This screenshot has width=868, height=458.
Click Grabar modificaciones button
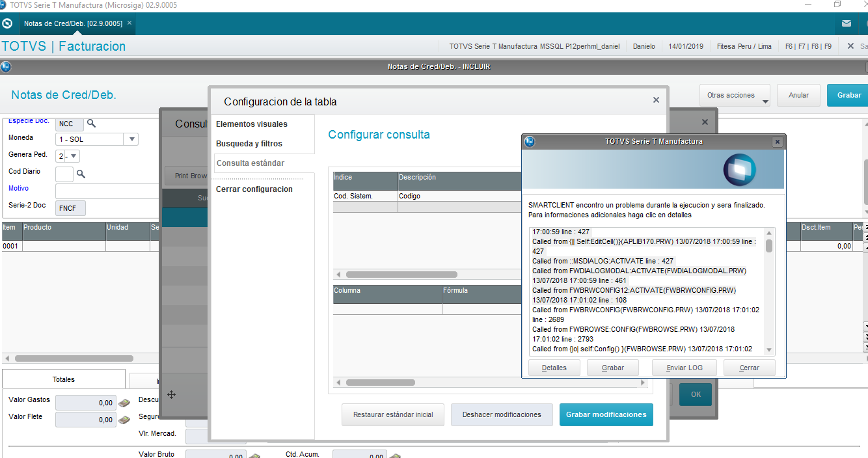[606, 414]
